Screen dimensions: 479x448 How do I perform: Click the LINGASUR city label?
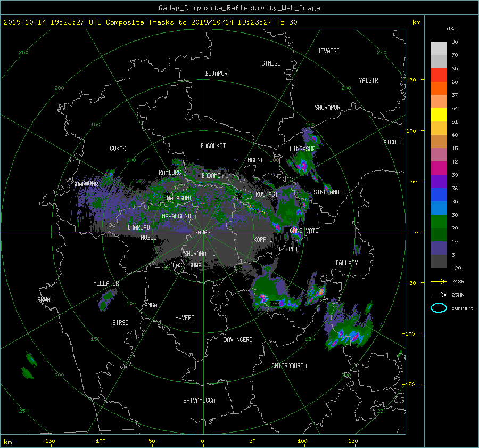[302, 149]
